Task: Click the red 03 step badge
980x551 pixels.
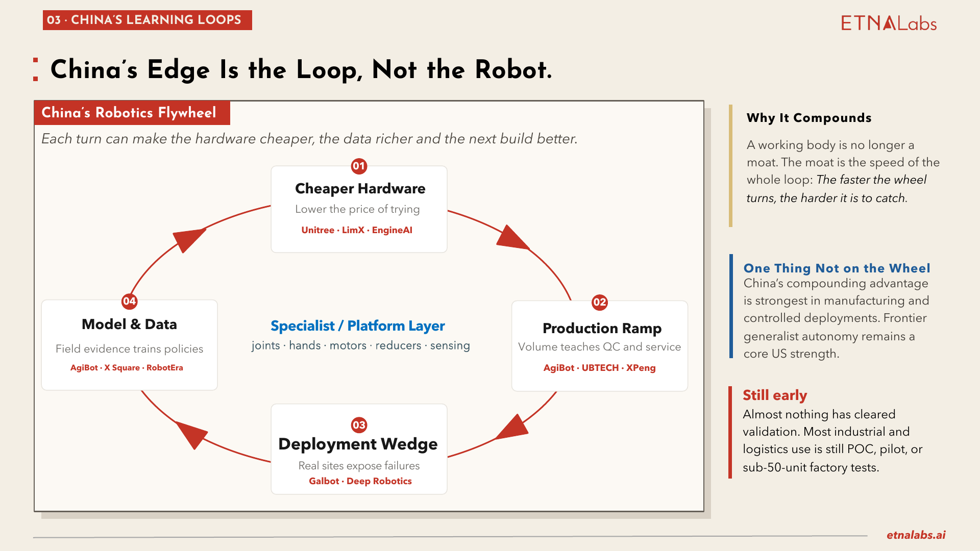Action: pyautogui.click(x=359, y=425)
